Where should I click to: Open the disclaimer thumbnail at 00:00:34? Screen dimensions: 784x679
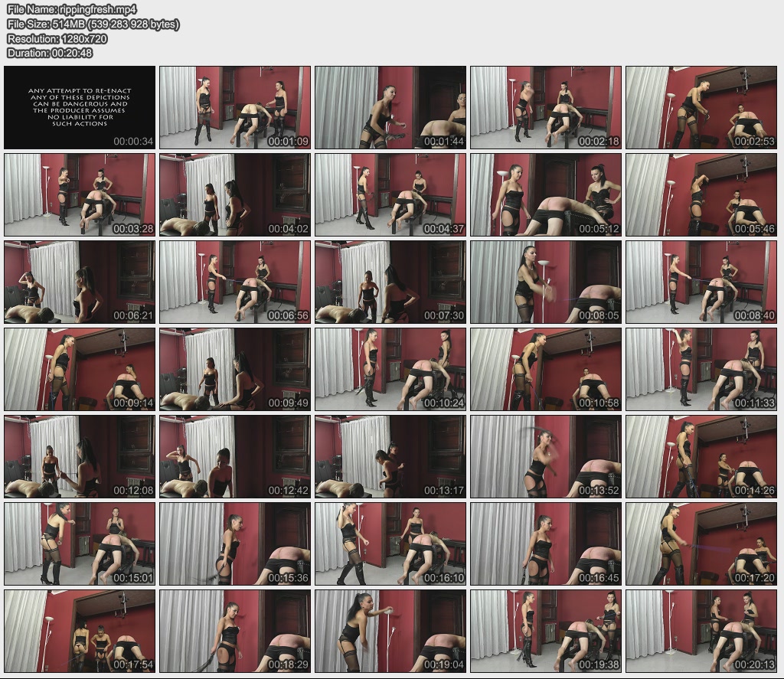80,107
